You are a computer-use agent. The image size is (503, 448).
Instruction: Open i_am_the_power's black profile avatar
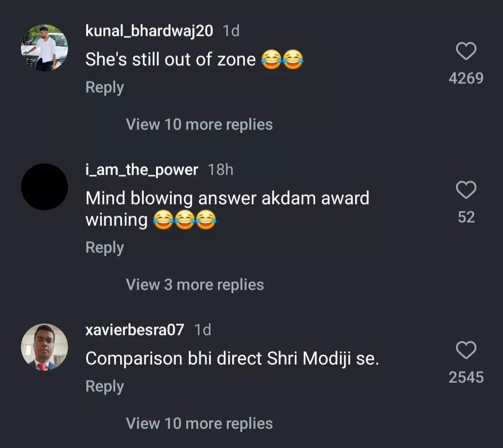tap(45, 187)
